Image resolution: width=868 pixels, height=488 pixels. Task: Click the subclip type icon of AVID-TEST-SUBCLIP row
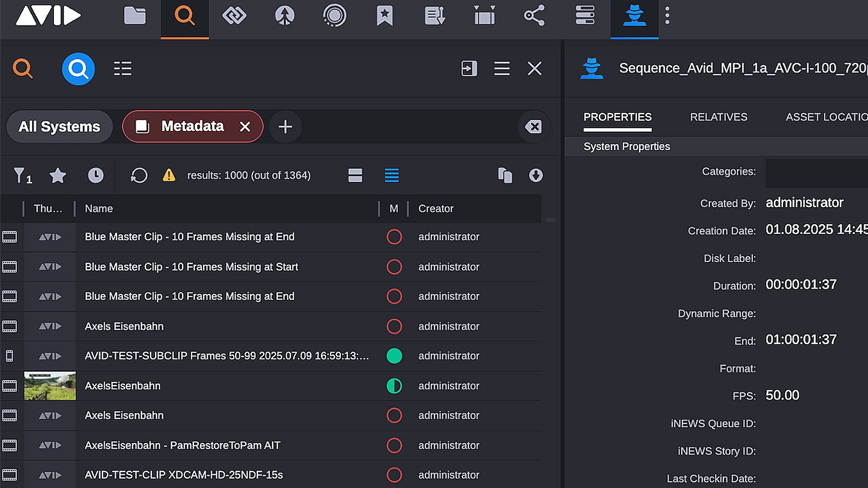pos(9,356)
